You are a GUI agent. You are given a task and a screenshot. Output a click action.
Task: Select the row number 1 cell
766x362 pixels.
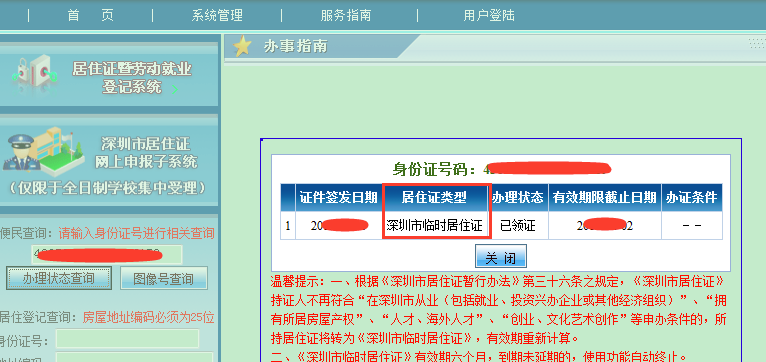(288, 226)
